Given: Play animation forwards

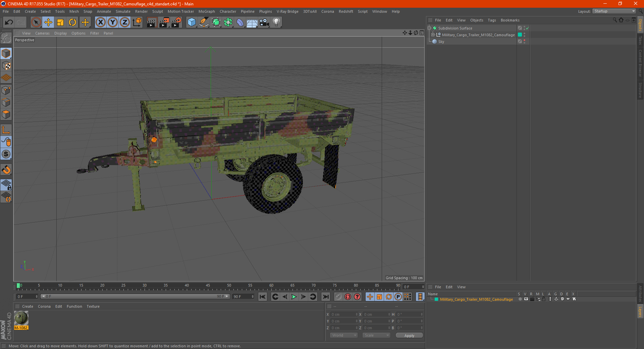Looking at the screenshot, I should pyautogui.click(x=294, y=297).
